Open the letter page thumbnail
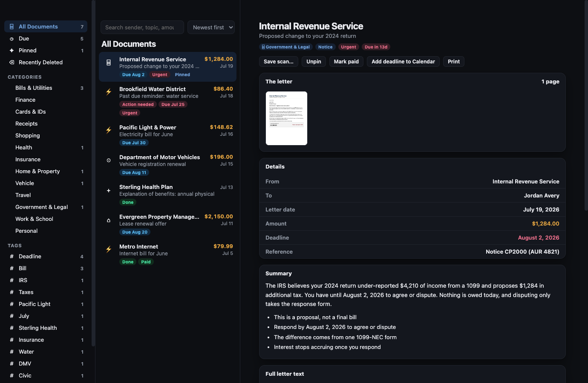The image size is (588, 383). tap(286, 118)
